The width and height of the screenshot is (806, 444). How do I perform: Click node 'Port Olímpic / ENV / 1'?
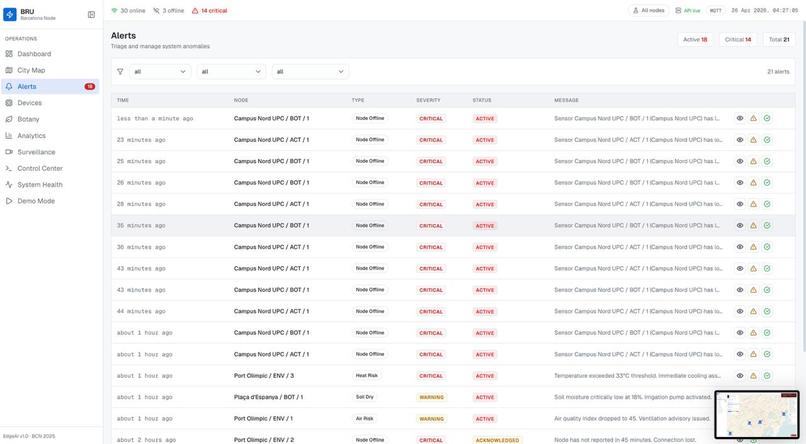click(263, 419)
